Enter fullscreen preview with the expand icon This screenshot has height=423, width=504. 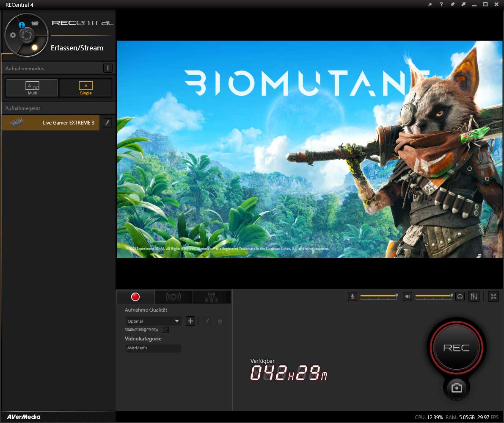point(493,296)
